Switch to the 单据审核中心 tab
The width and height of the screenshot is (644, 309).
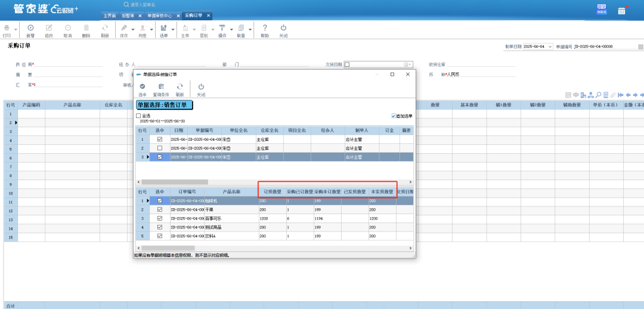(160, 16)
